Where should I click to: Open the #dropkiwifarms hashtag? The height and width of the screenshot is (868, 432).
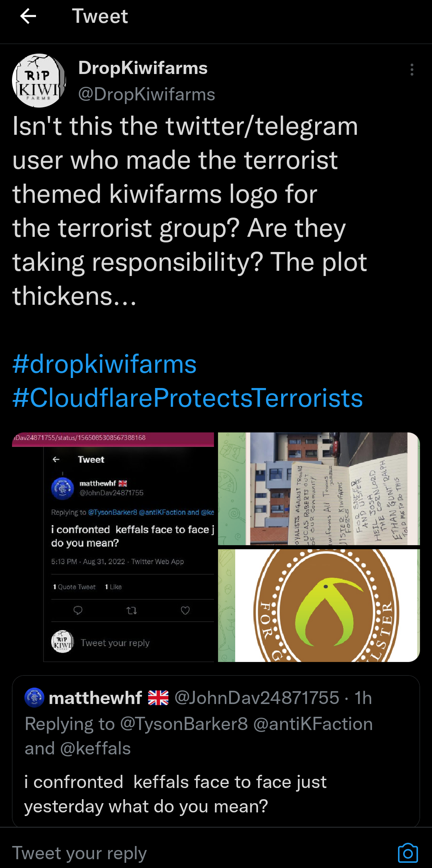(x=104, y=364)
